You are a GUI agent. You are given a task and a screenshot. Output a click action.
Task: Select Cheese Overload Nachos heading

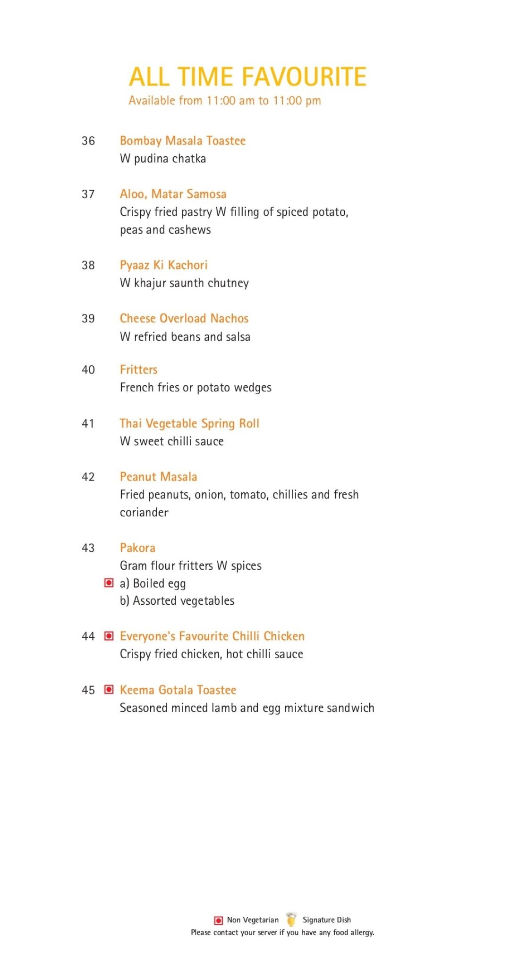(x=184, y=318)
